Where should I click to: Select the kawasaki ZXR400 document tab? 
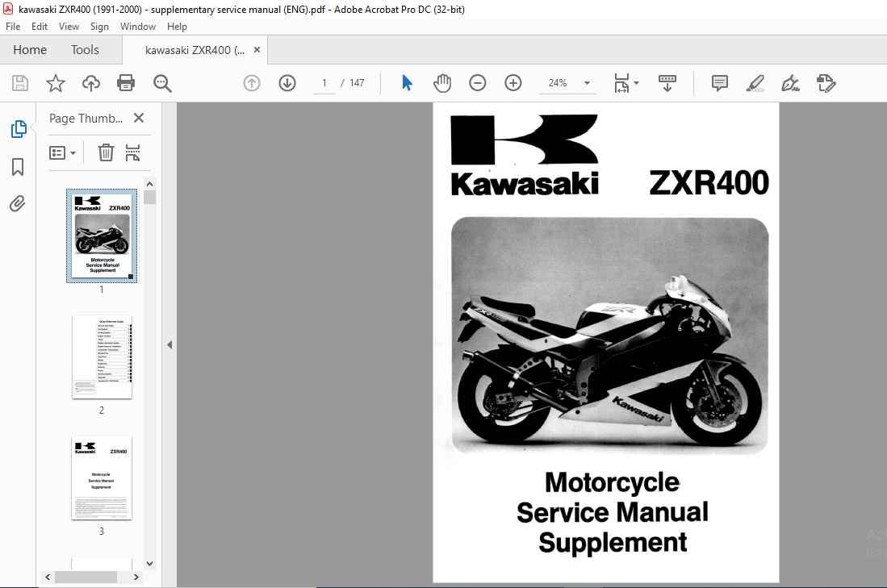pyautogui.click(x=195, y=50)
